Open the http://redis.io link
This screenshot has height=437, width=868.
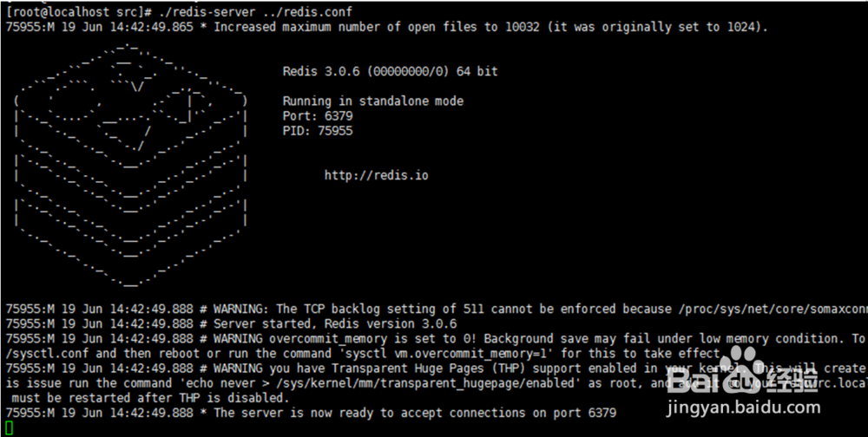tap(376, 175)
